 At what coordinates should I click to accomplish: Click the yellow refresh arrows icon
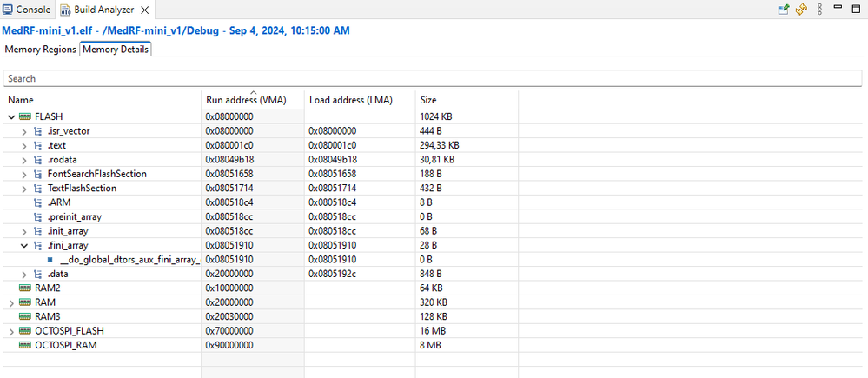[801, 10]
